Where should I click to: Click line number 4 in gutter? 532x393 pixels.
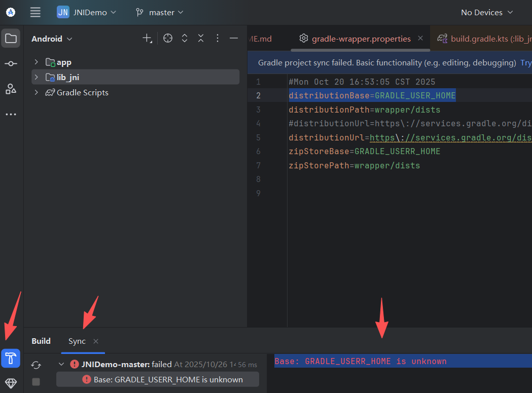[x=259, y=124]
